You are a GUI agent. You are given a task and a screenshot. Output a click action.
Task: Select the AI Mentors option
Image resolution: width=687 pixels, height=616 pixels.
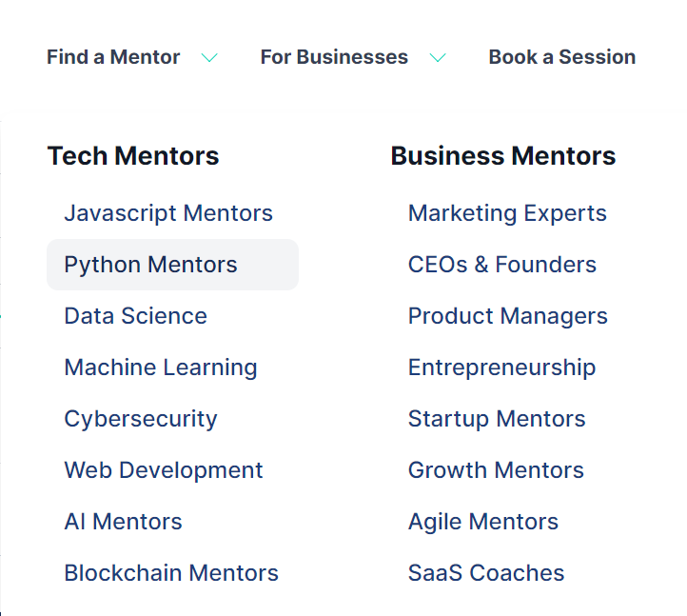(123, 522)
